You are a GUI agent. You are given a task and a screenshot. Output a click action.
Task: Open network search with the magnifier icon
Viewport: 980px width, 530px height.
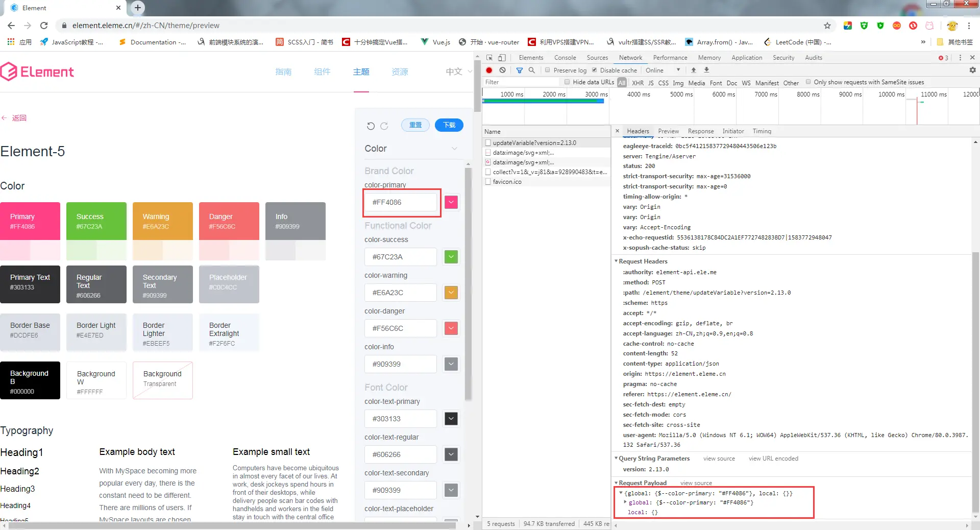(x=532, y=70)
